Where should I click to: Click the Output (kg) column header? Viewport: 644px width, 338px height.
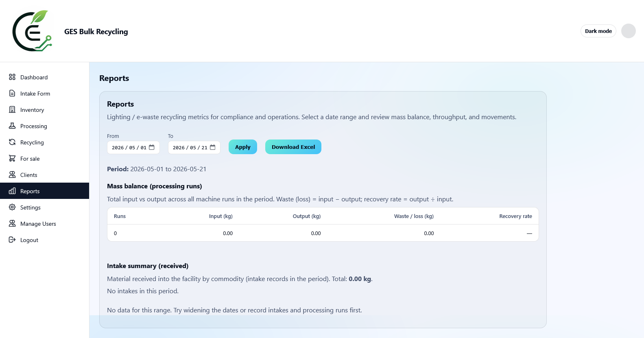coord(307,216)
